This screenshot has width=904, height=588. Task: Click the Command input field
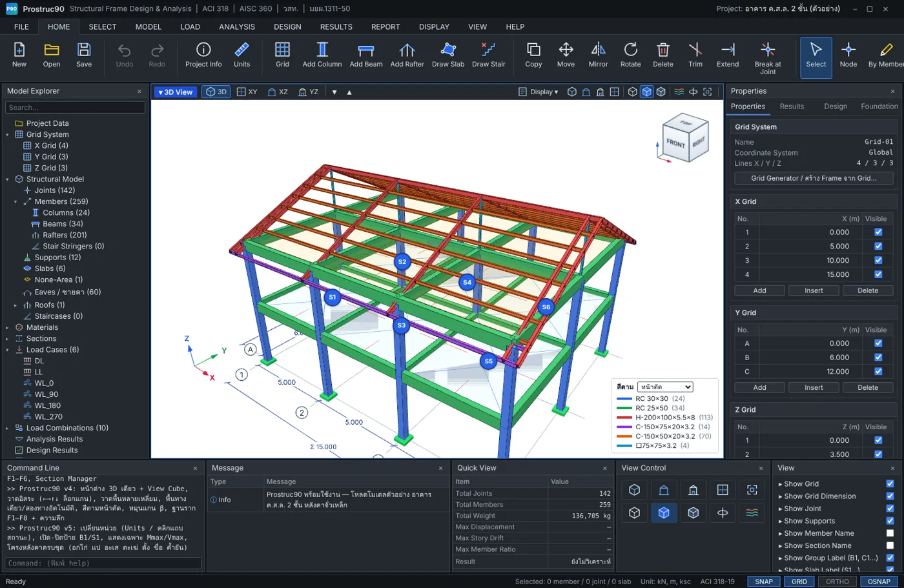pos(103,563)
